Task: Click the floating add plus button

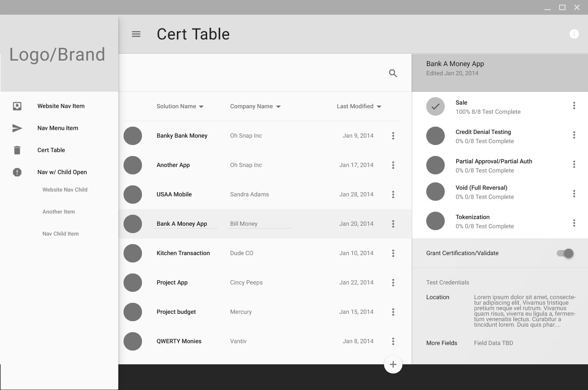Action: click(393, 364)
